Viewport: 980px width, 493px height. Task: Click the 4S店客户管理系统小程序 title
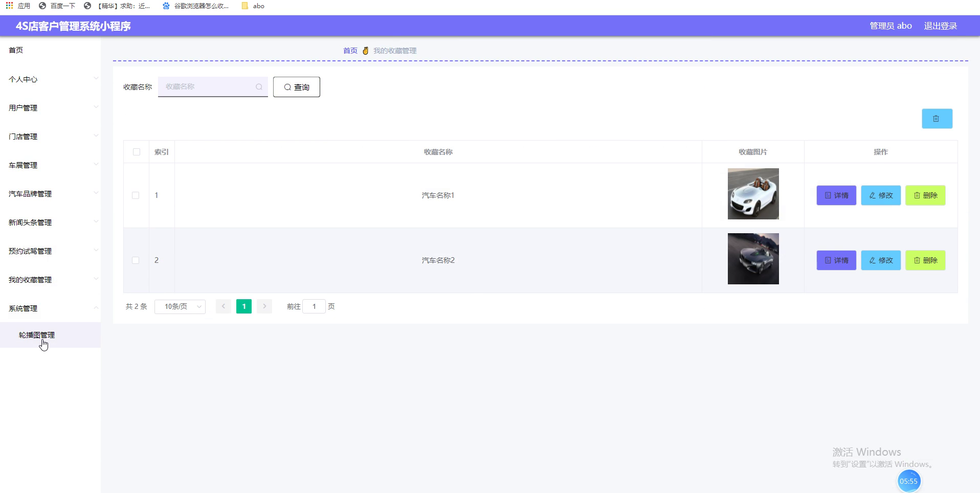[73, 26]
